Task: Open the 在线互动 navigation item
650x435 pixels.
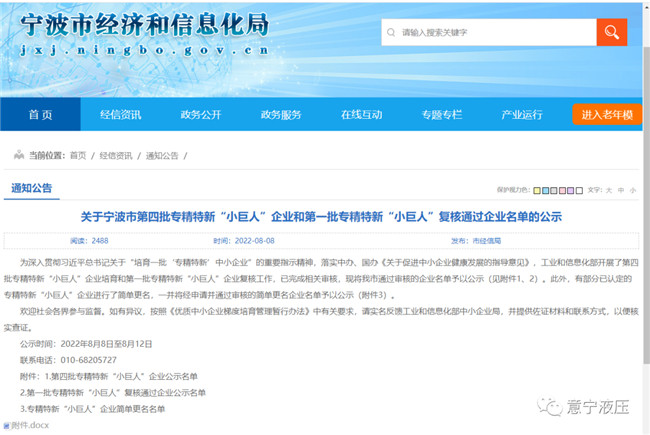Action: pyautogui.click(x=361, y=115)
